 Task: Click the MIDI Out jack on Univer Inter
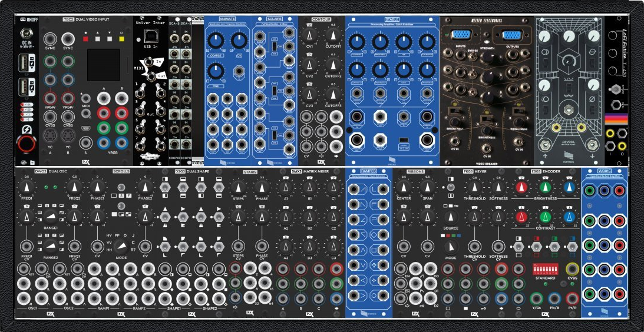(x=151, y=75)
